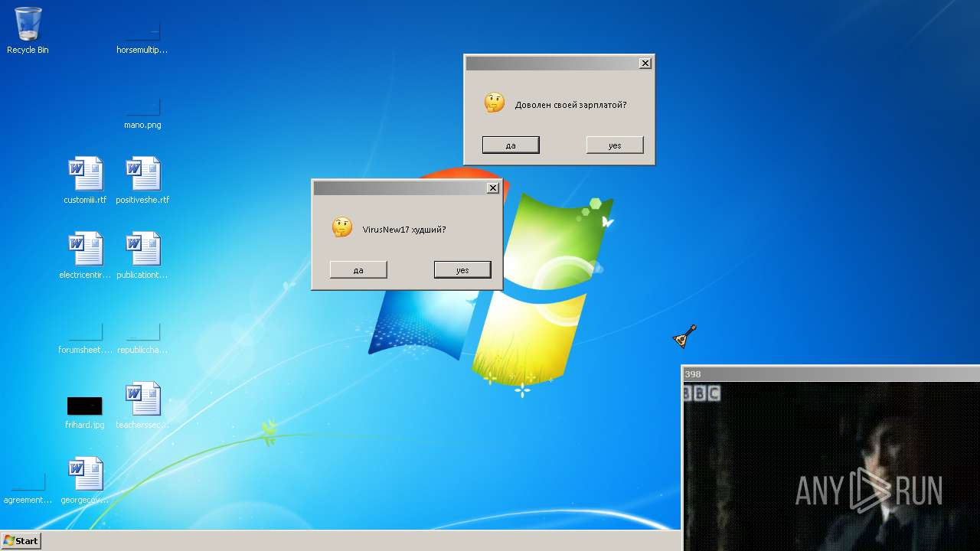
Task: Click the 398 video window title bar
Action: coord(831,373)
